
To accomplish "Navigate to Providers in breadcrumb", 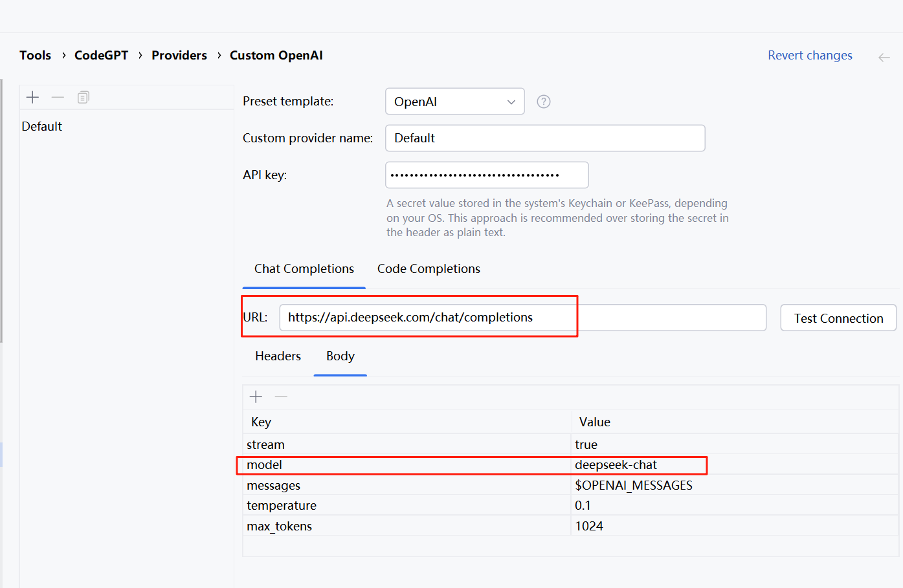I will click(x=179, y=56).
